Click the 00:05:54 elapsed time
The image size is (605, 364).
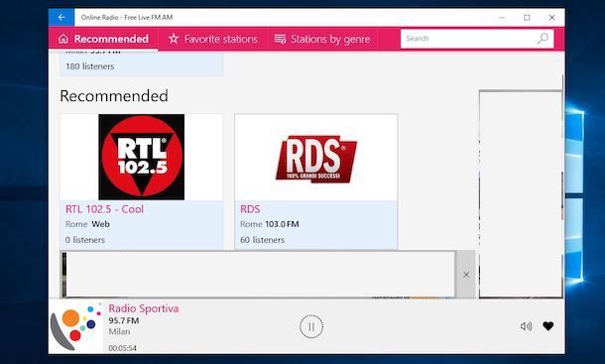[122, 348]
